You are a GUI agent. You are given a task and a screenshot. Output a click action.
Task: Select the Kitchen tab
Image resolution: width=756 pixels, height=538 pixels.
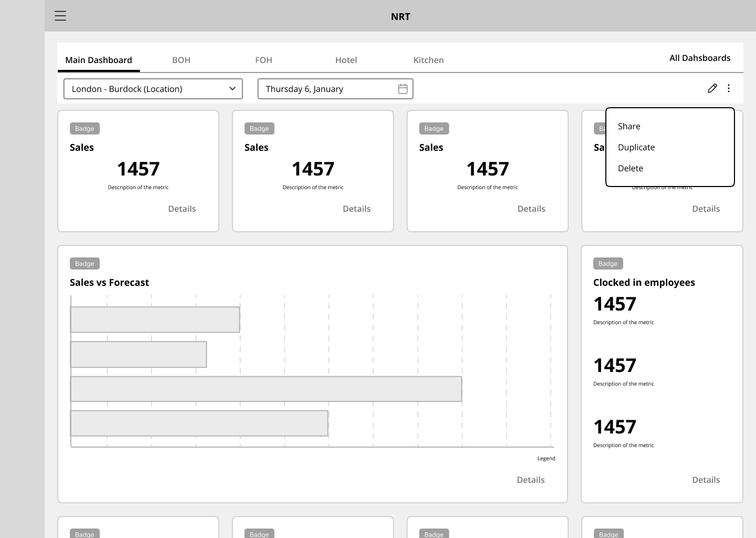428,60
